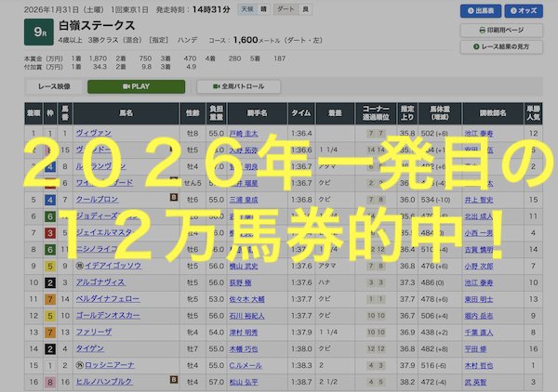
Task: Click the 調教師名 column header
Action: [x=493, y=113]
